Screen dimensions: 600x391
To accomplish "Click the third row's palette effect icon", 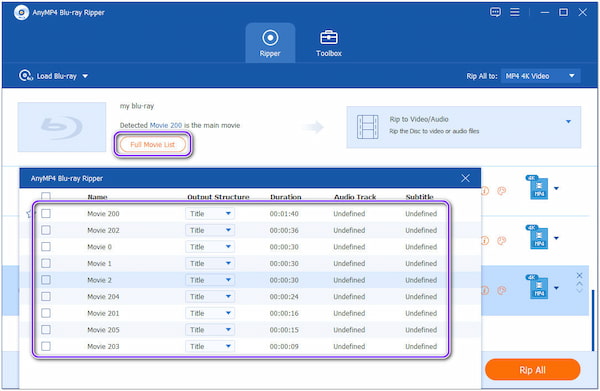I will [x=501, y=290].
